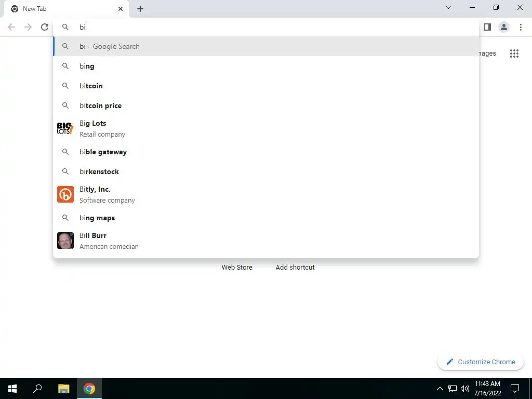Open the Google apps grid icon

(x=514, y=54)
